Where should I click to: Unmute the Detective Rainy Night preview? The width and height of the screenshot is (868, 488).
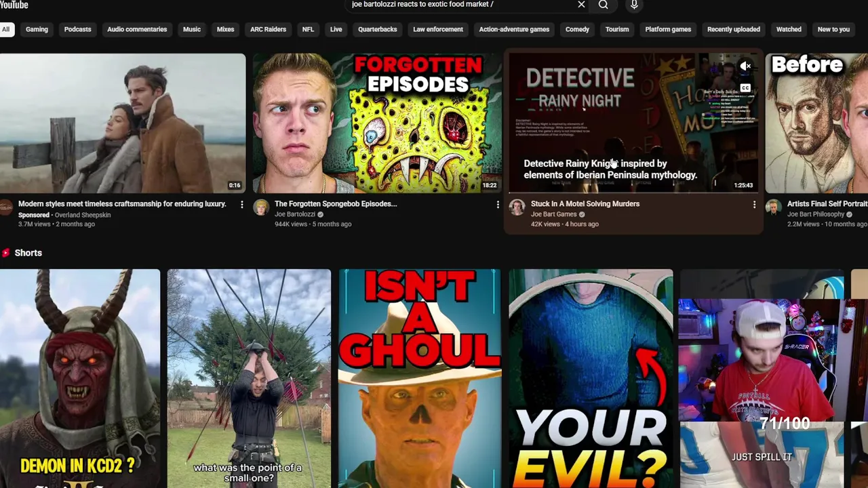(745, 66)
